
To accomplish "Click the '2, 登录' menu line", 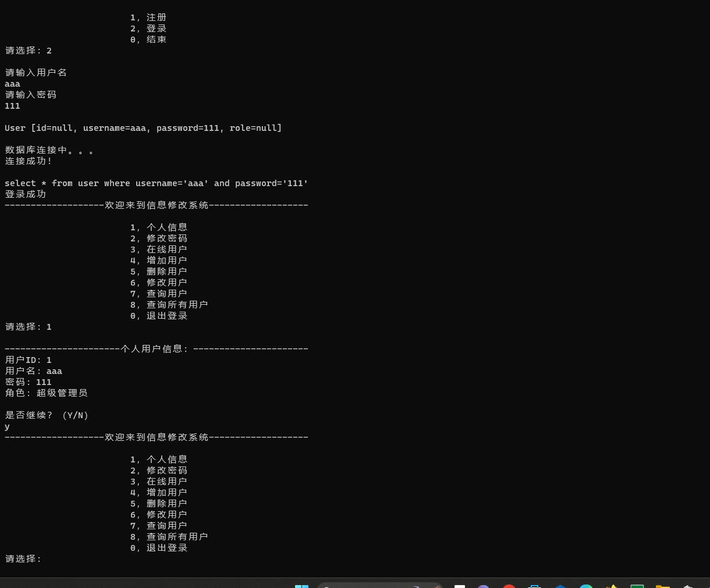I will pyautogui.click(x=148, y=28).
